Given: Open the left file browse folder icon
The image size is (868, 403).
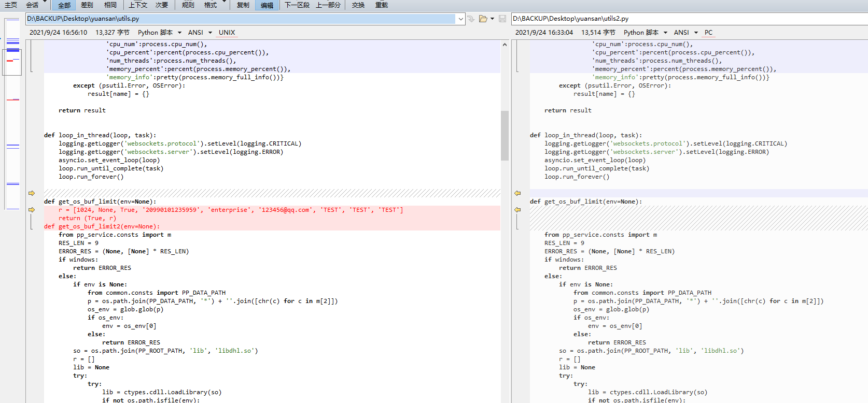Looking at the screenshot, I should 483,19.
